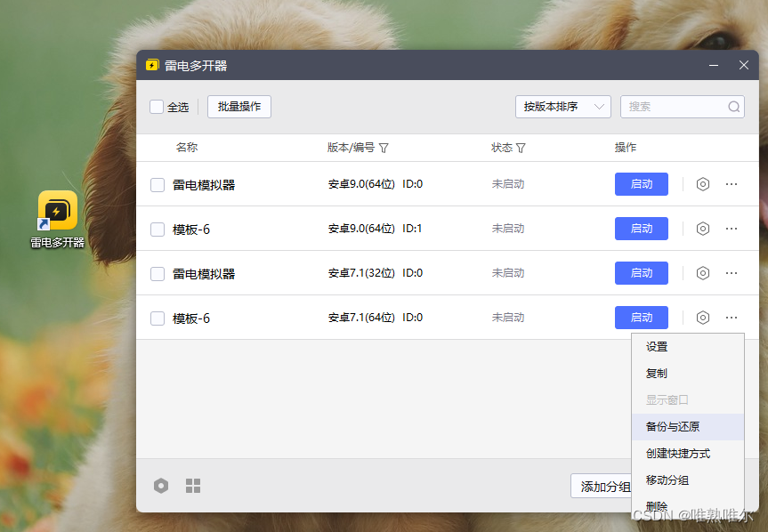Check the 雷电模拟器 安卓7.1(32位) checkbox
Screen dimensions: 768x532
pyautogui.click(x=158, y=274)
